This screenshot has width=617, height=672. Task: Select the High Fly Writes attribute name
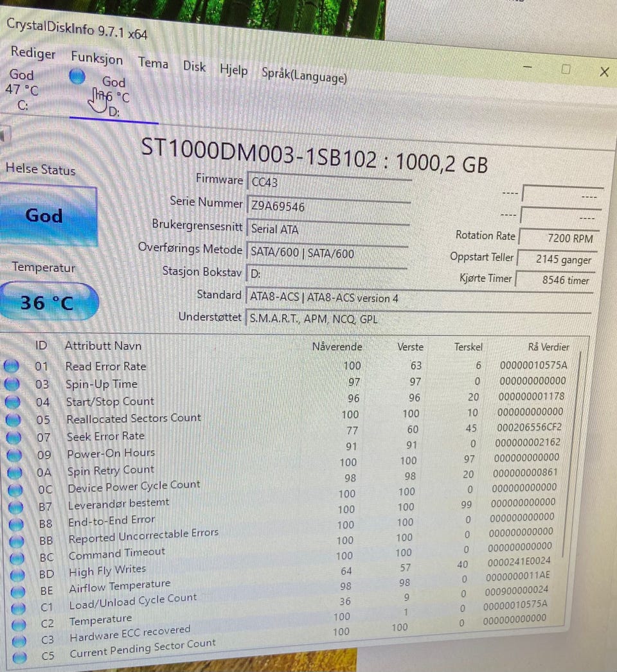107,571
